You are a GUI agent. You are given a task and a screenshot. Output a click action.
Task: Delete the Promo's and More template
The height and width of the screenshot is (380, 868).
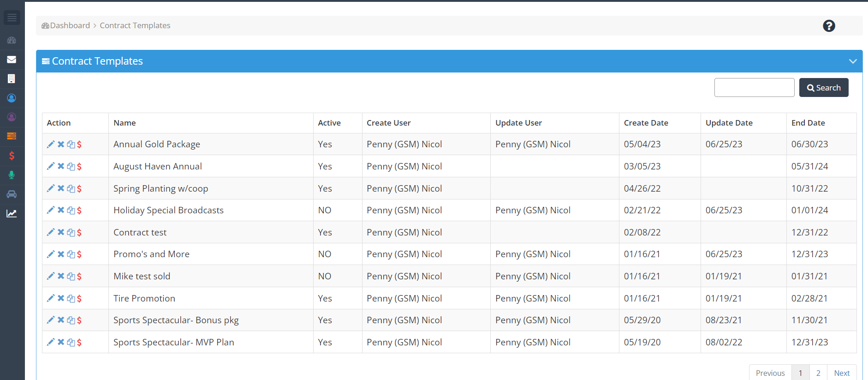point(61,254)
